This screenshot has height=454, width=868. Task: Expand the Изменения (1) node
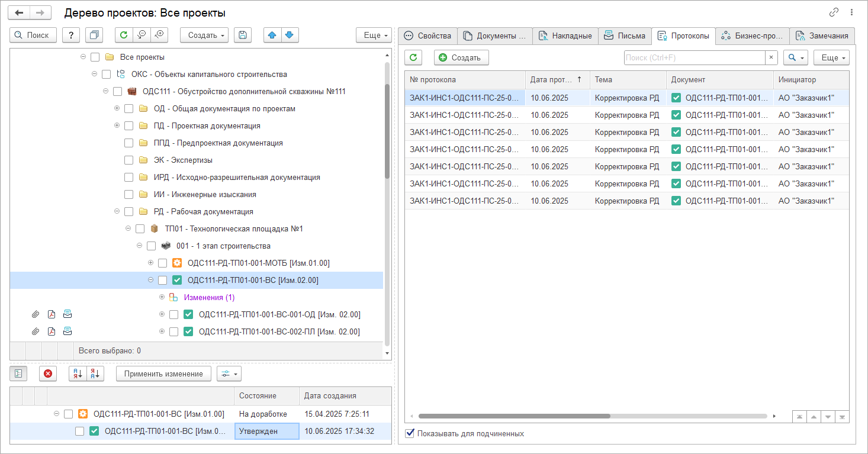(162, 297)
